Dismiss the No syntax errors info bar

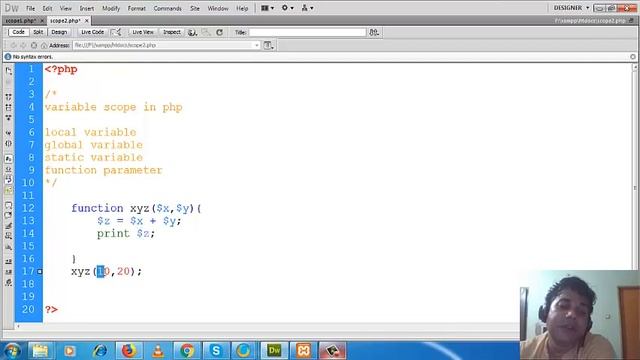(x=633, y=57)
